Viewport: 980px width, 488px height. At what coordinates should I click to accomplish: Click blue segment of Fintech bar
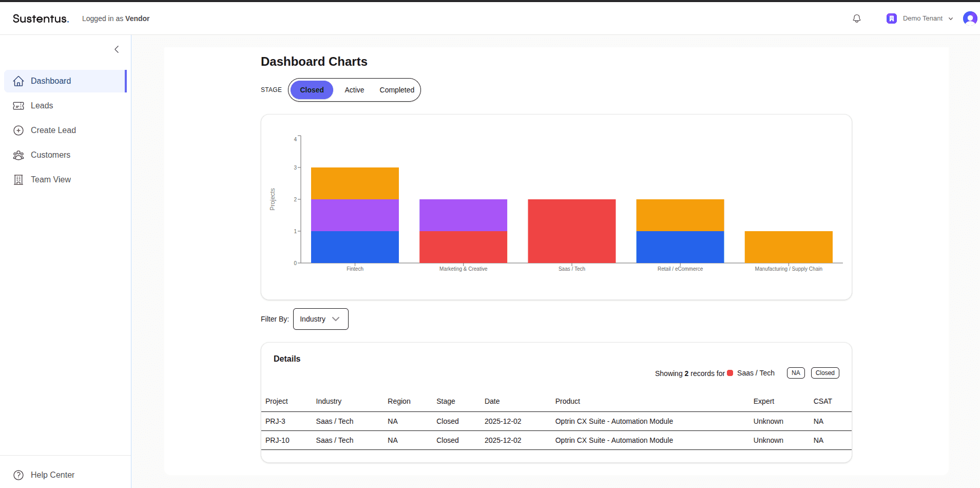(x=355, y=247)
